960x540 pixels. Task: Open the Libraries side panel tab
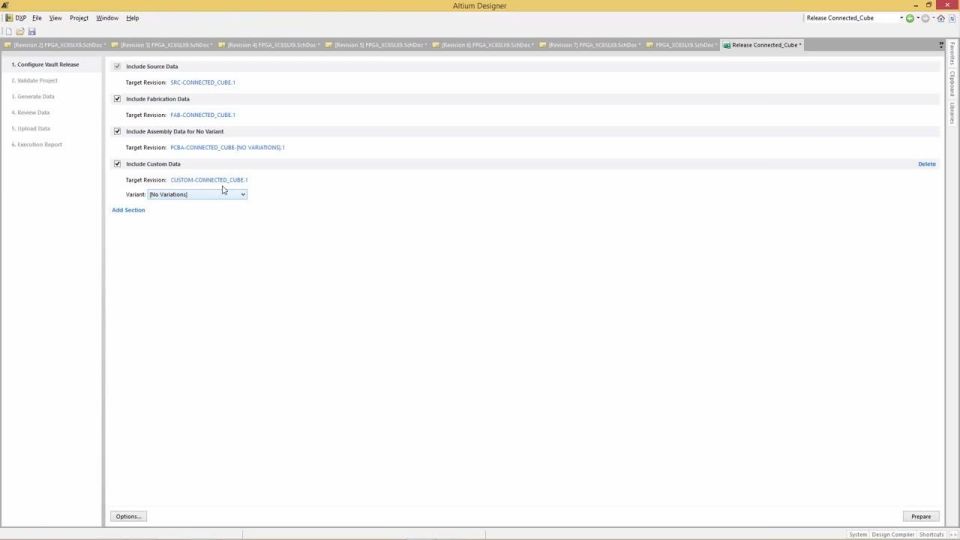coord(953,113)
